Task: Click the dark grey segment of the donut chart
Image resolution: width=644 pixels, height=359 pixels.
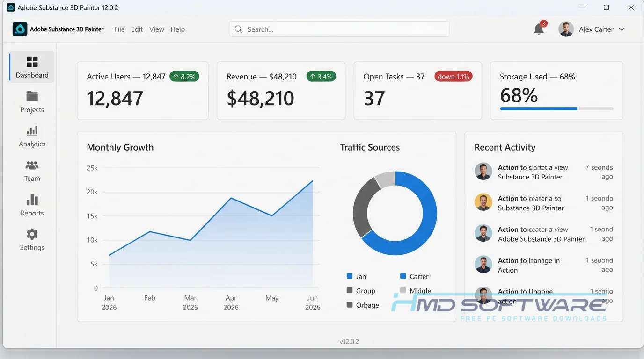Action: [x=362, y=208]
